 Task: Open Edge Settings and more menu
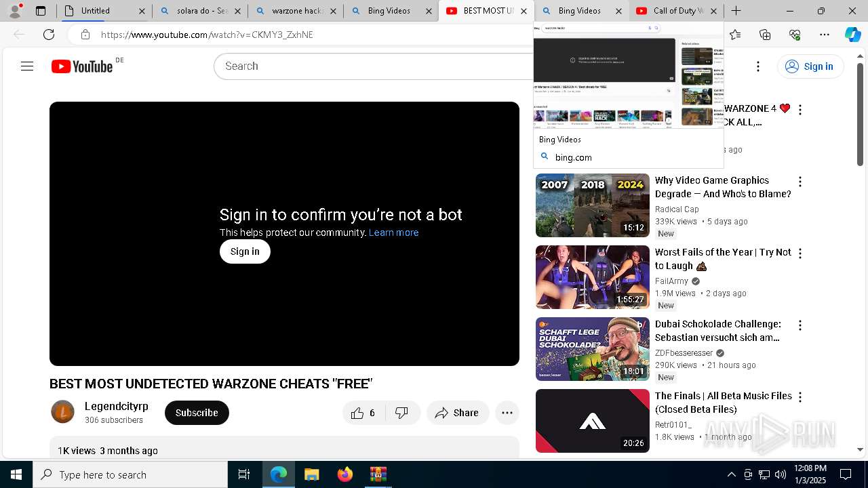825,35
